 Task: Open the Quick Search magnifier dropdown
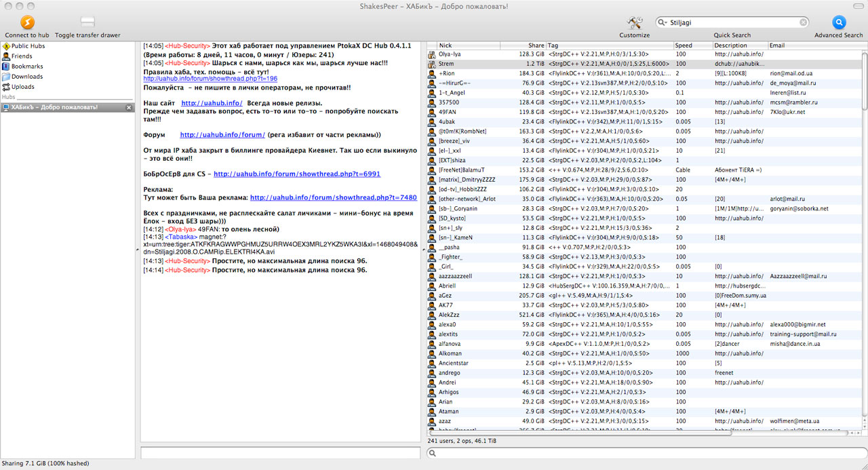(x=663, y=22)
